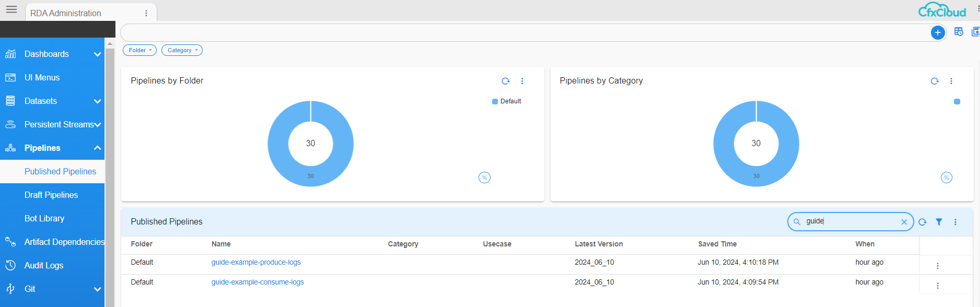
Task: Refresh the Published Pipelines table
Action: (x=923, y=222)
